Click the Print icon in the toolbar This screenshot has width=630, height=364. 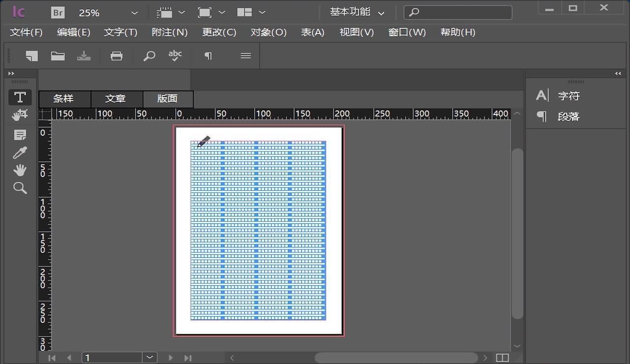click(117, 56)
